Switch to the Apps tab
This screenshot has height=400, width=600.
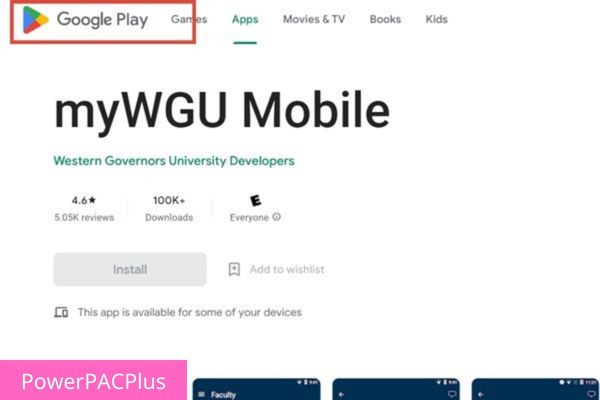click(x=245, y=19)
